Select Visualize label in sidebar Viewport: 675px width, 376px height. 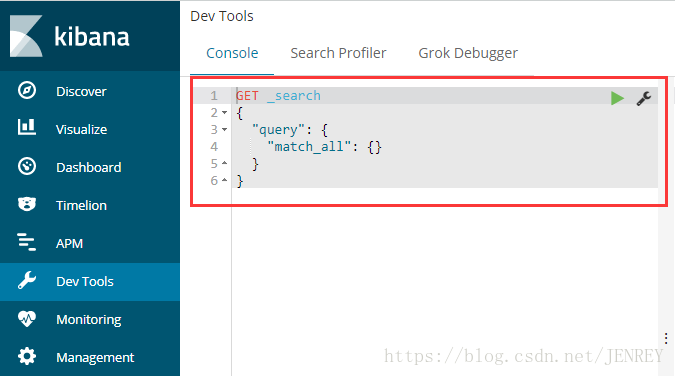[81, 129]
